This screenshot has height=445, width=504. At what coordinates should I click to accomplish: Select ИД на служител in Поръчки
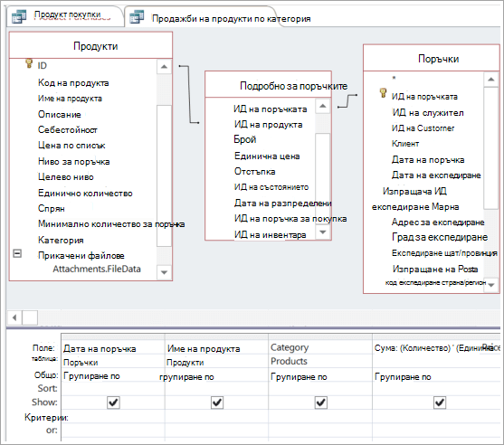[428, 113]
